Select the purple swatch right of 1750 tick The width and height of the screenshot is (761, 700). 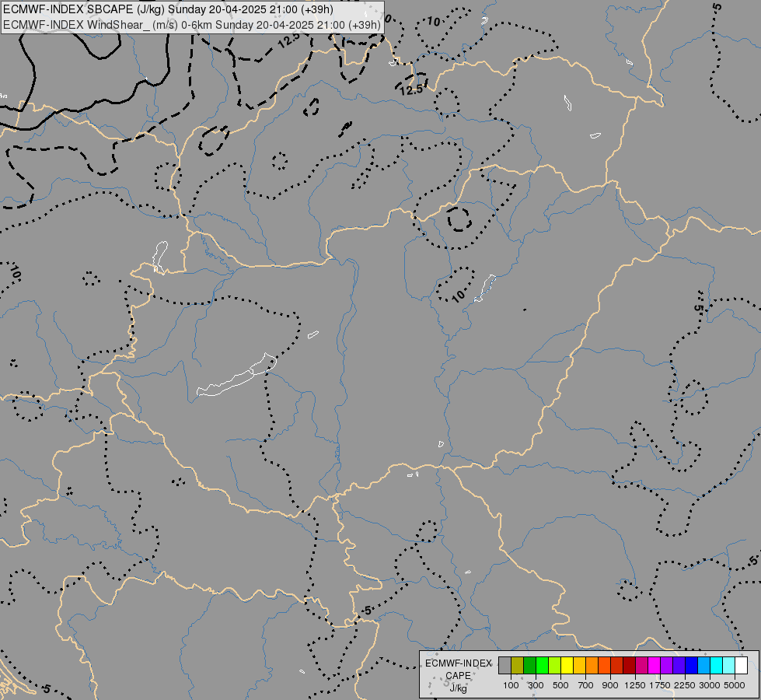coord(666,665)
